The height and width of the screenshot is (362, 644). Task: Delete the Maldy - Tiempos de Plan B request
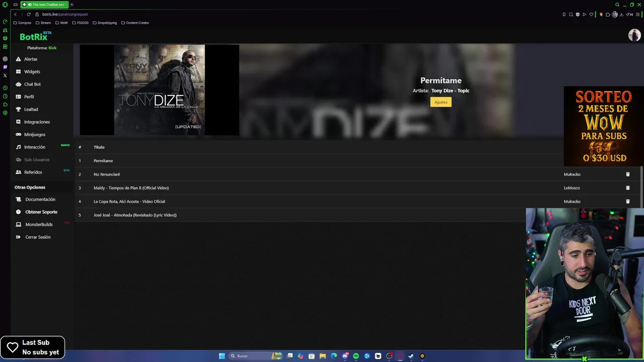pyautogui.click(x=627, y=188)
